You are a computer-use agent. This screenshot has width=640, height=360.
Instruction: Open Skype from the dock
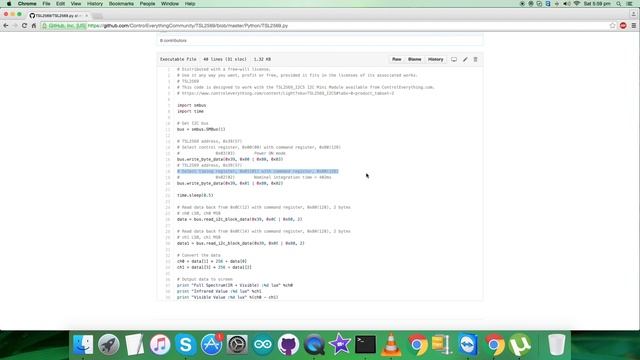(x=186, y=344)
